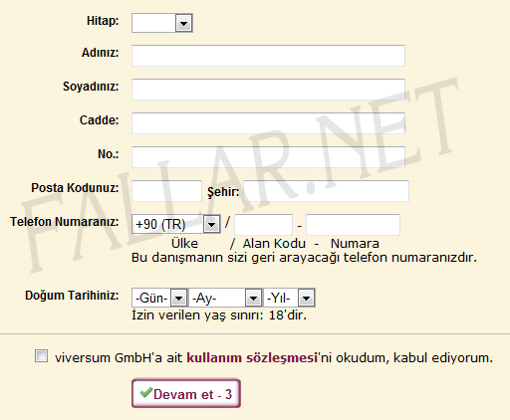Expand the +90 (TR) country code dropdown
Image resolution: width=510 pixels, height=420 pixels.
176,224
